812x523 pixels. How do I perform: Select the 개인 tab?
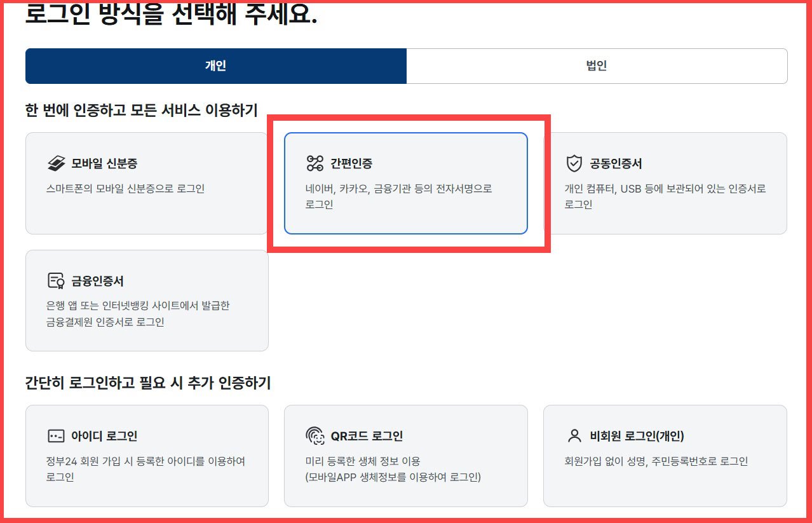[x=216, y=65]
